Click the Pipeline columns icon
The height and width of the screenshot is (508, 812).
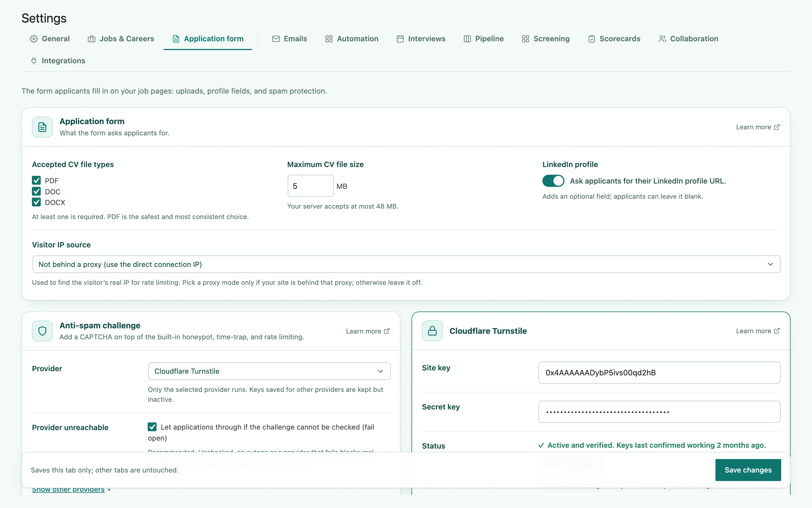tap(467, 39)
